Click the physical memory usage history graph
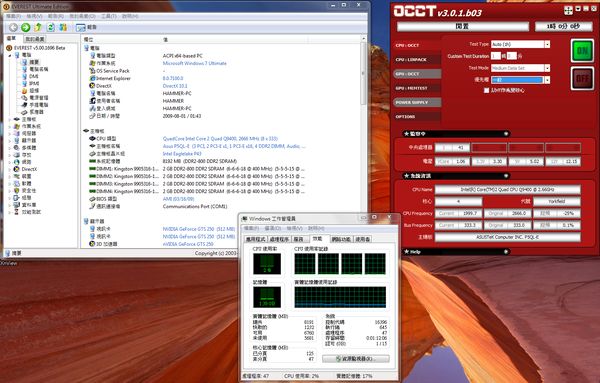Viewport: 600px width, 383px height. click(340, 297)
